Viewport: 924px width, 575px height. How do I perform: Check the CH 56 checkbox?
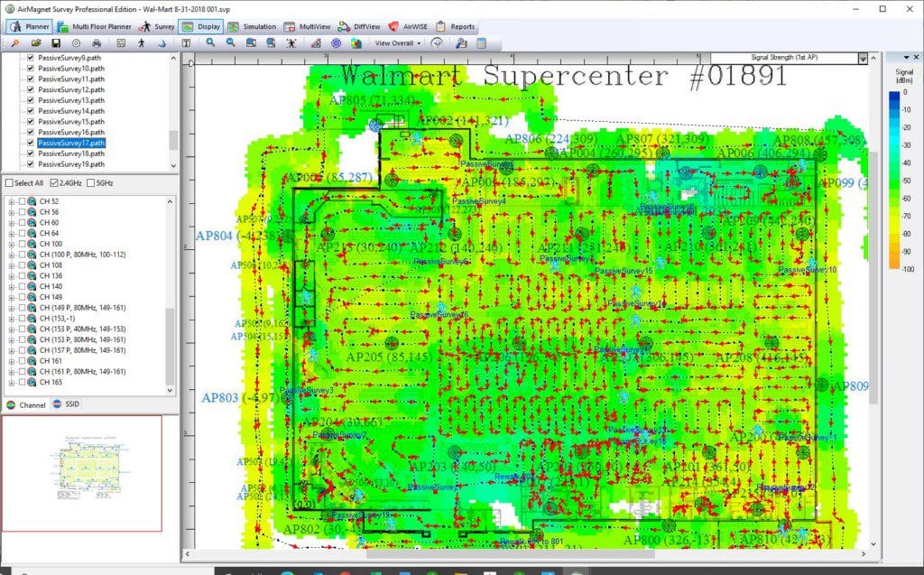point(22,212)
